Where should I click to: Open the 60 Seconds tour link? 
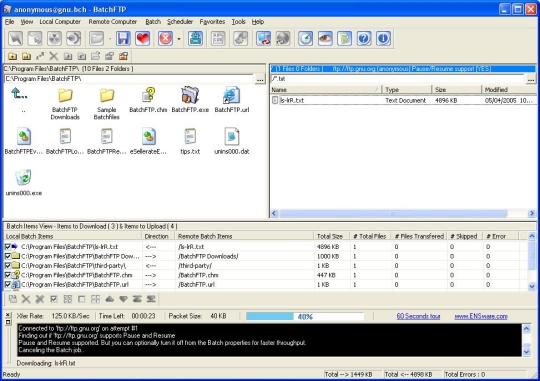(418, 316)
